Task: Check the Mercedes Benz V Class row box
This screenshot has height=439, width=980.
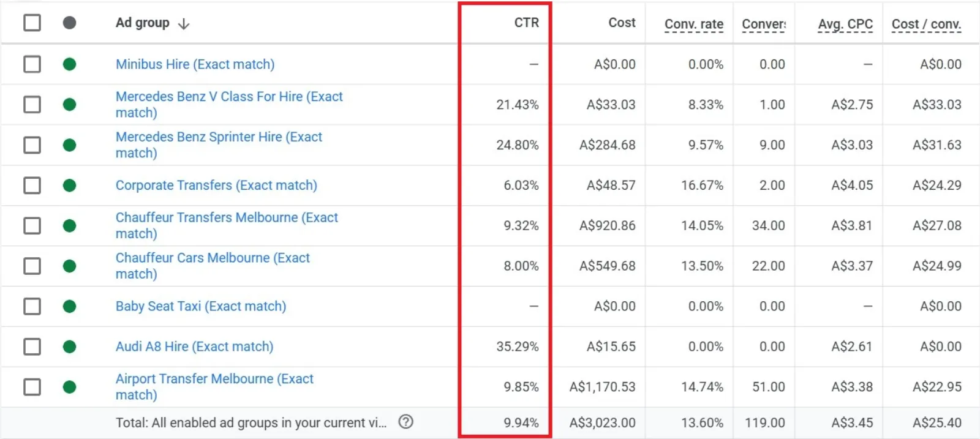Action: pyautogui.click(x=32, y=105)
